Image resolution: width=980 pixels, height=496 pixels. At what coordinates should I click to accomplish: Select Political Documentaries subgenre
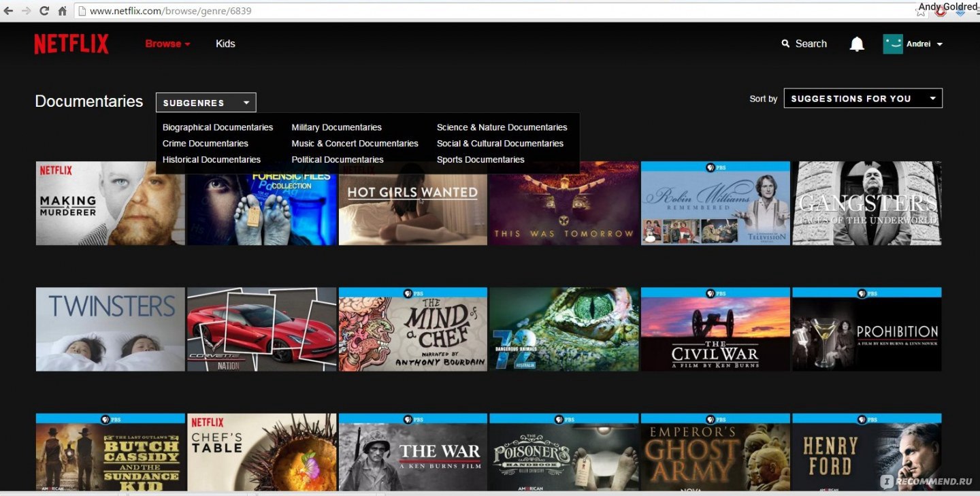[338, 160]
